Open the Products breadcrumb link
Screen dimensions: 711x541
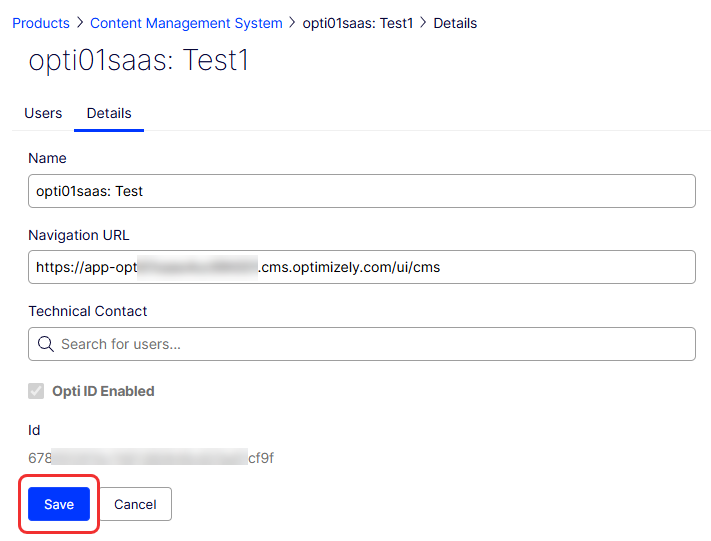point(41,23)
